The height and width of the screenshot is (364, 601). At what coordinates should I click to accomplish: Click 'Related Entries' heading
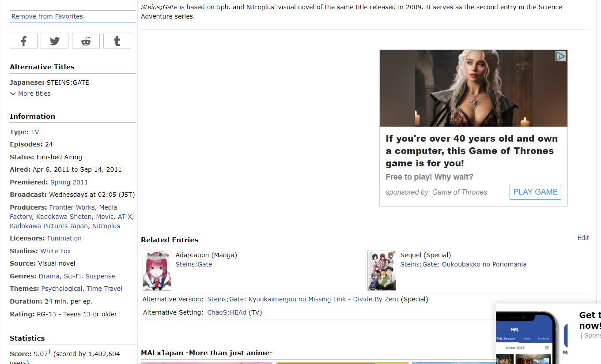point(170,240)
